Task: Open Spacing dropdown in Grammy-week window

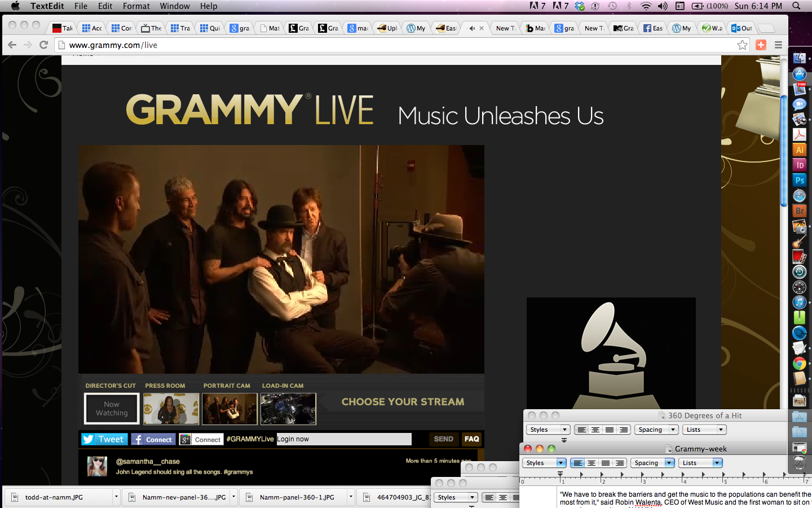Action: tap(652, 463)
